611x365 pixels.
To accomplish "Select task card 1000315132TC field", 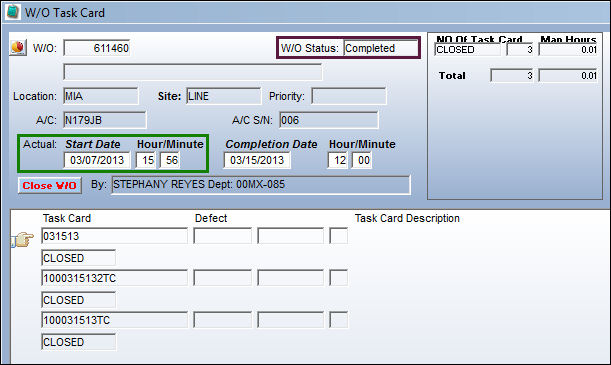I will (x=114, y=278).
